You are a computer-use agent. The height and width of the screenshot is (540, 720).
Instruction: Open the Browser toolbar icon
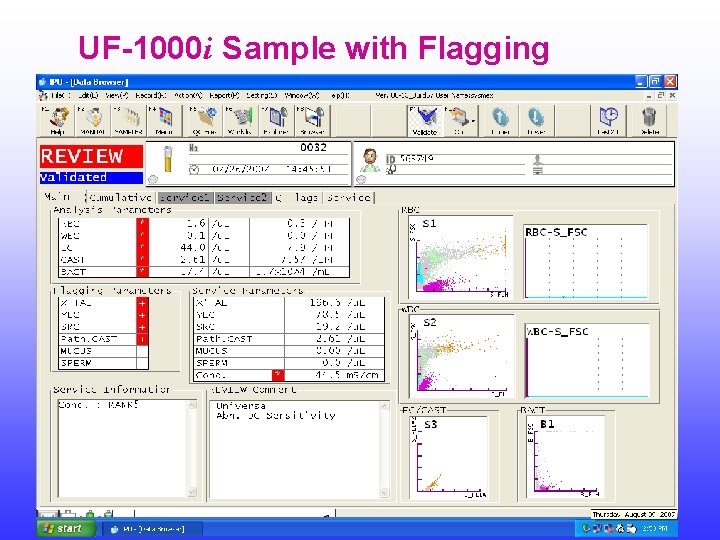coord(312,120)
